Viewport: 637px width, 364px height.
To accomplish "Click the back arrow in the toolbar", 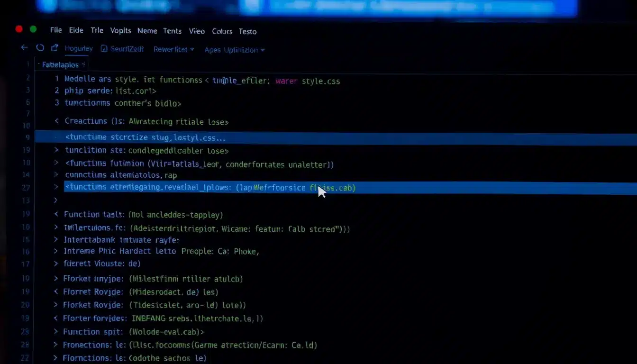I will pyautogui.click(x=24, y=48).
